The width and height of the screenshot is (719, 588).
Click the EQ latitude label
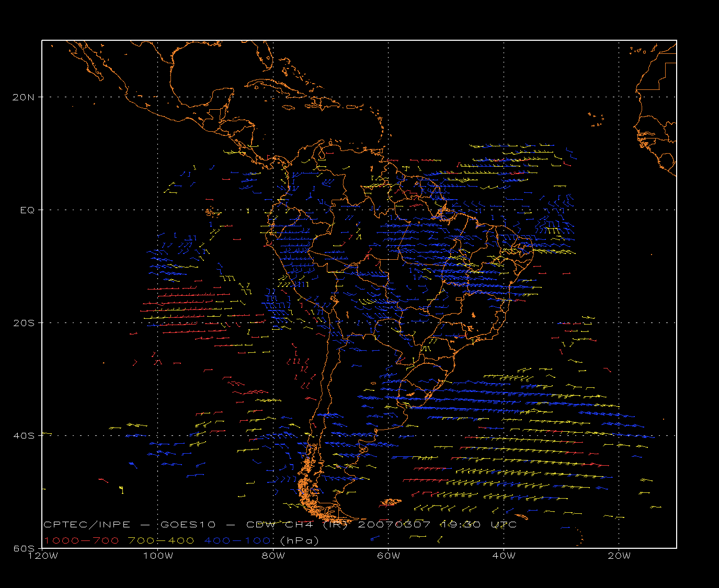click(x=27, y=210)
